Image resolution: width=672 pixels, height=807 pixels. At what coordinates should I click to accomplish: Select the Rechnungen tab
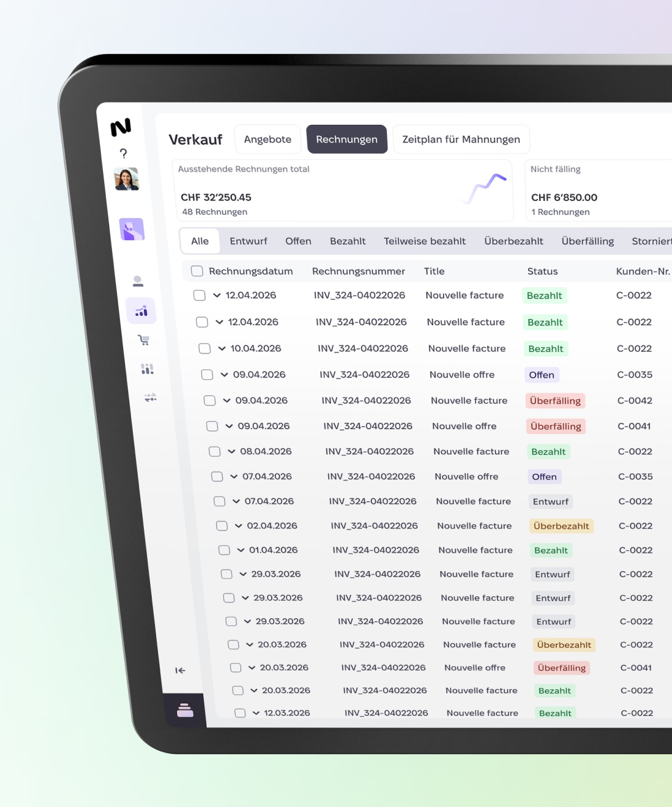(347, 139)
